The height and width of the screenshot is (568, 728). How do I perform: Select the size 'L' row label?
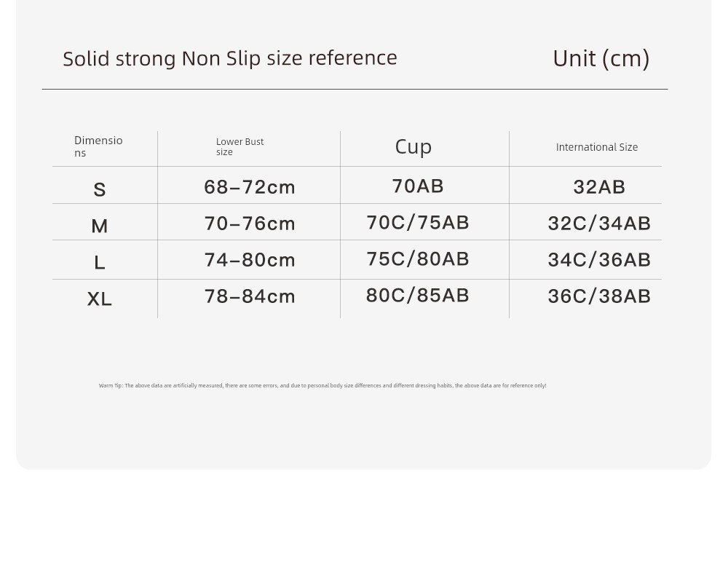(99, 262)
